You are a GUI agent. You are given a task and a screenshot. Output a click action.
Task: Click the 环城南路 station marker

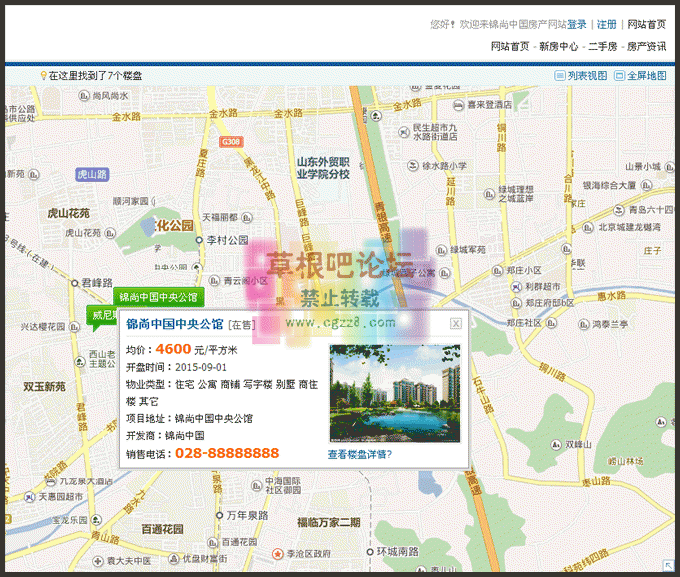(x=370, y=552)
